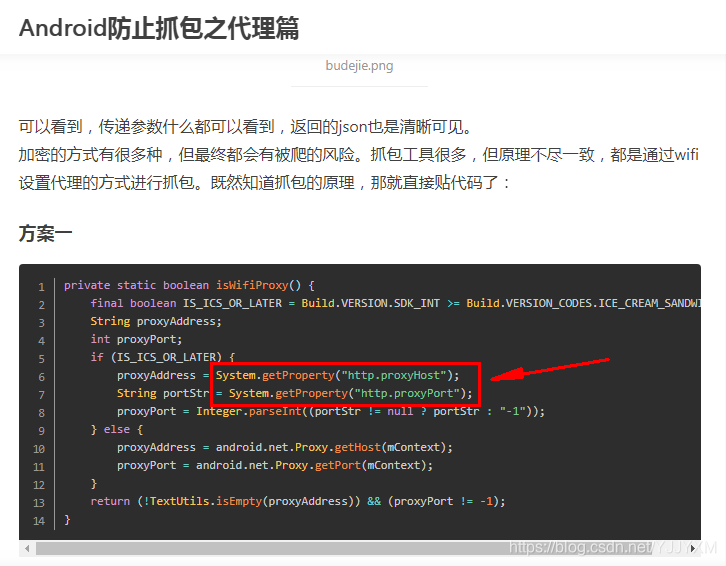
Task: Click "Proxy.getPort(mContext)" in line 11
Action: coord(350,465)
